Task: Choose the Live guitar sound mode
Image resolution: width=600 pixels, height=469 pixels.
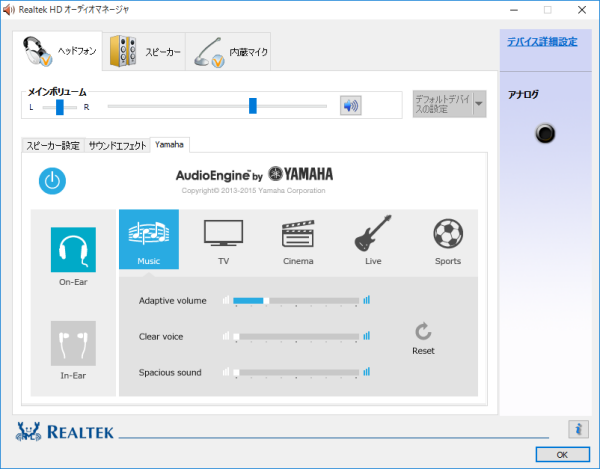Action: click(x=373, y=239)
